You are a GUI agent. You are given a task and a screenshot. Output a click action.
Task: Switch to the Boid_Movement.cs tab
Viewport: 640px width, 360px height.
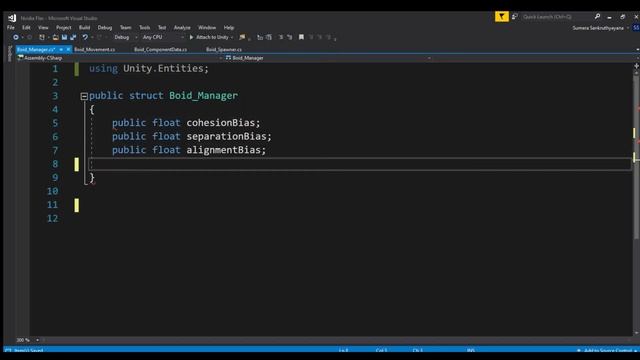(x=95, y=49)
